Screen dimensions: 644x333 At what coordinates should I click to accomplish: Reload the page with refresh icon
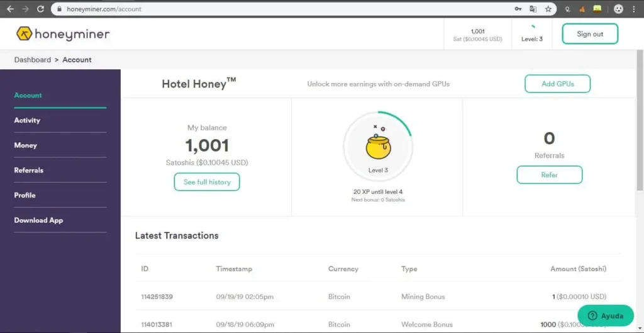point(40,9)
